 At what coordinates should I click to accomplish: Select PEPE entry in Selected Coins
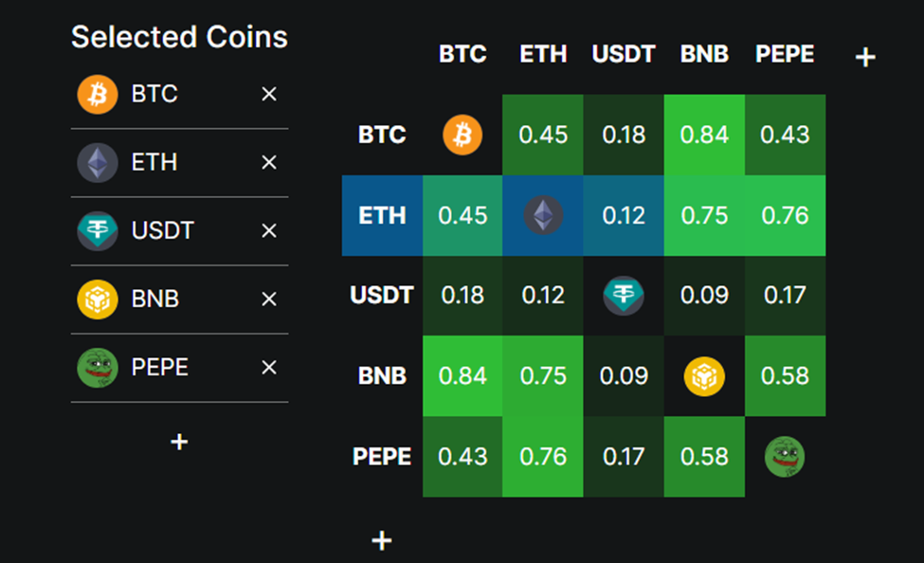click(x=179, y=368)
